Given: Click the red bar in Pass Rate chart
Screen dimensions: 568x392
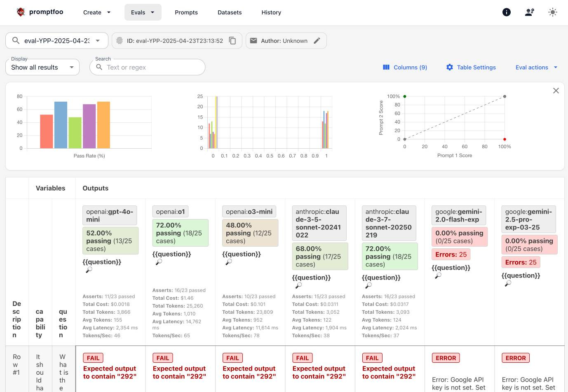Looking at the screenshot, I should 47,131.
